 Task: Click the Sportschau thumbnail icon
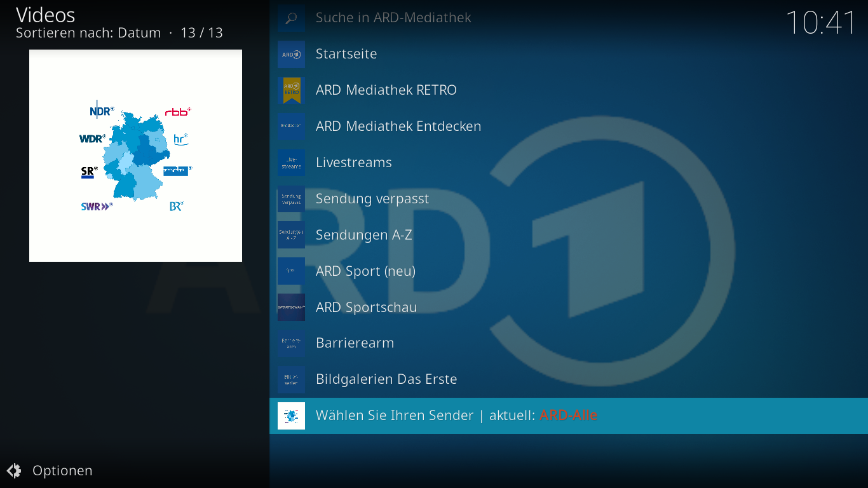pyautogui.click(x=291, y=308)
